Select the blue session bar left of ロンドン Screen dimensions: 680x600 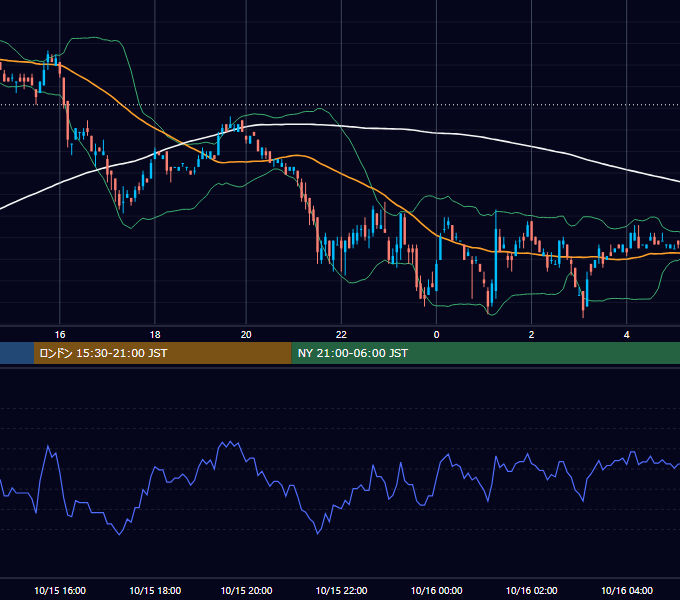(x=17, y=353)
